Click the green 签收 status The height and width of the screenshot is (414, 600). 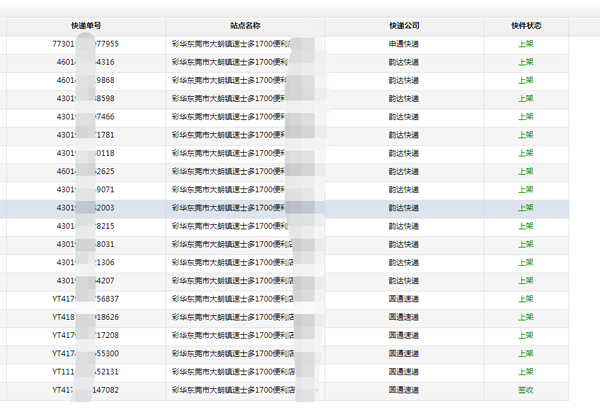526,390
